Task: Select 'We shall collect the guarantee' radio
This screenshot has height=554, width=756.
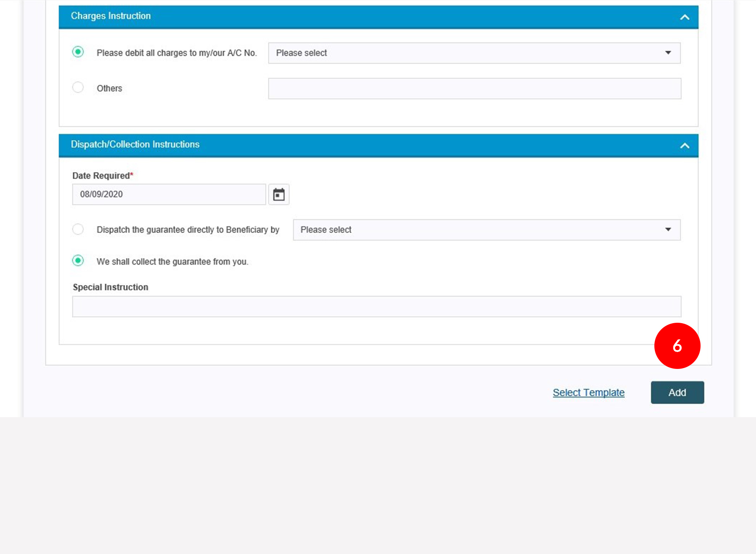Action: pyautogui.click(x=78, y=261)
